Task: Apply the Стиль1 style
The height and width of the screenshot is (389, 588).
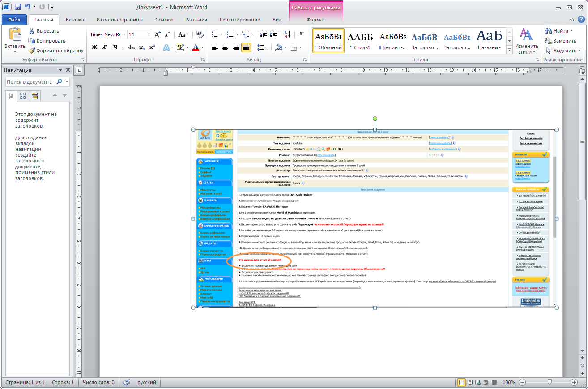Action: [360, 41]
